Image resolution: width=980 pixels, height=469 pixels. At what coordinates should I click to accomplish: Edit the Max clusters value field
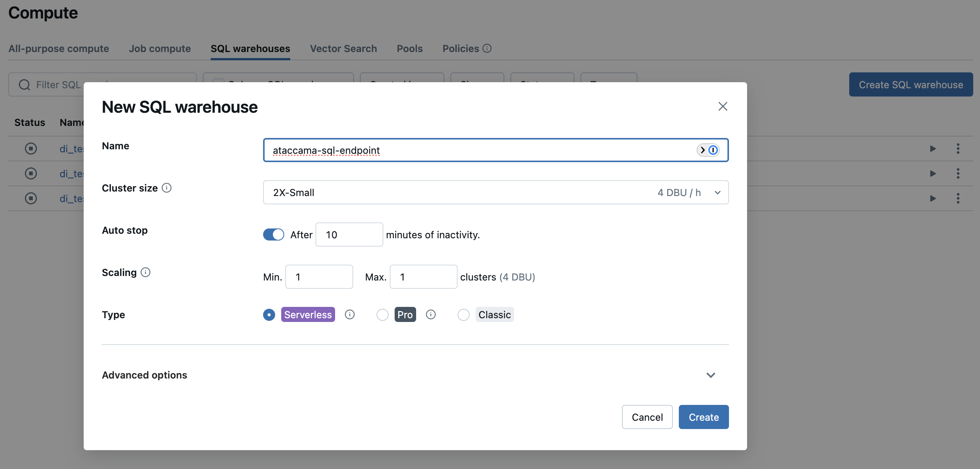423,276
